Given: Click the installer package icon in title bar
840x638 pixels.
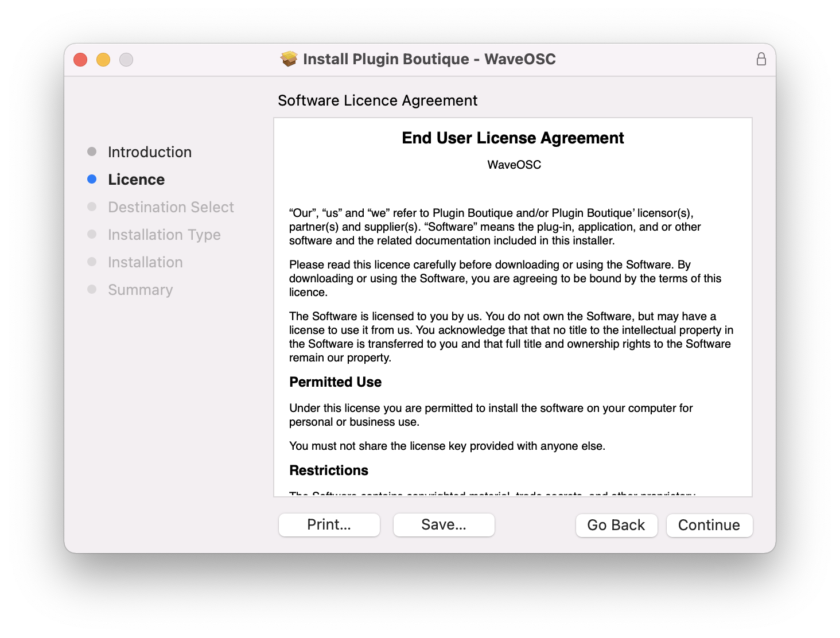Looking at the screenshot, I should click(289, 59).
